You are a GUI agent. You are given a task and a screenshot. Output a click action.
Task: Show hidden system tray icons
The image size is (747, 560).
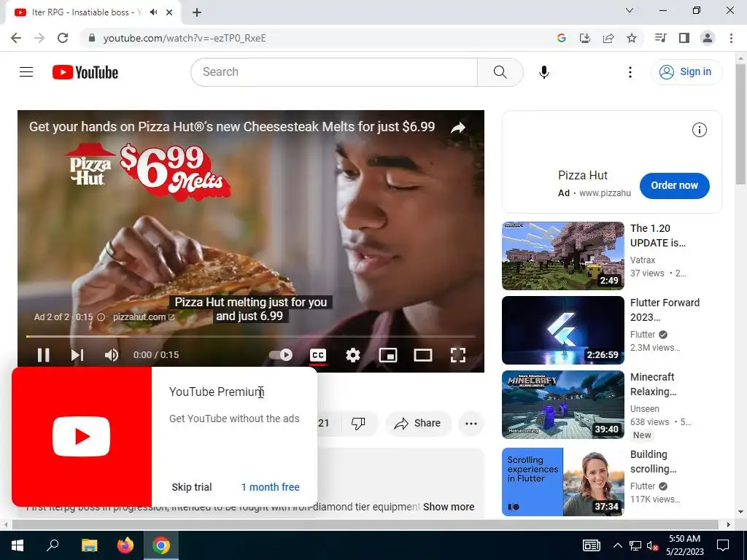click(617, 545)
